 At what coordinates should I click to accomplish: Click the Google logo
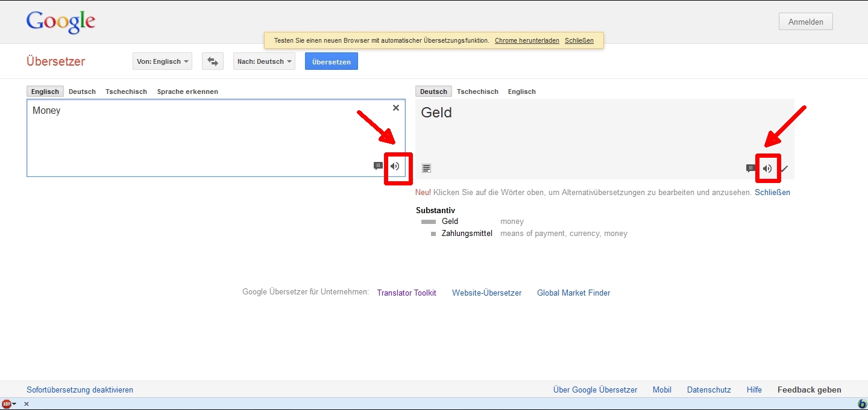(61, 22)
